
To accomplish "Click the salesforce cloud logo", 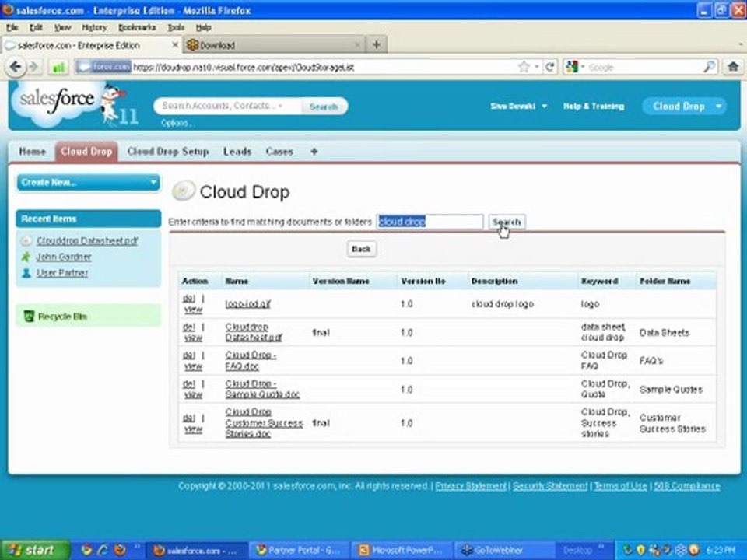I will (57, 103).
